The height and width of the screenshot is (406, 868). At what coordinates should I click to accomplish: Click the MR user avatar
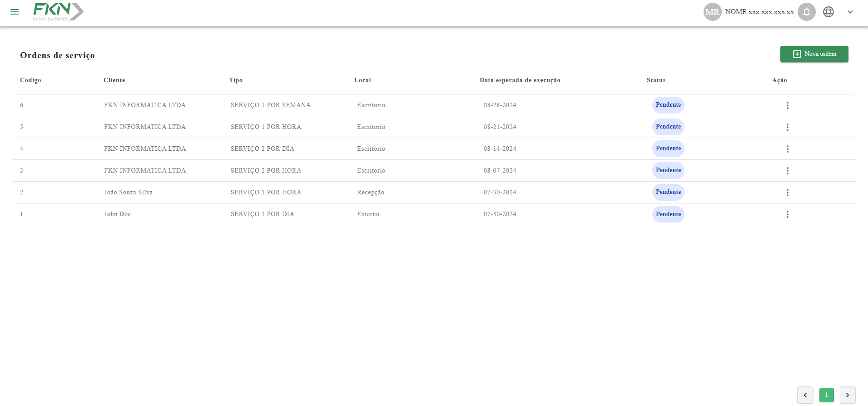[x=712, y=12]
